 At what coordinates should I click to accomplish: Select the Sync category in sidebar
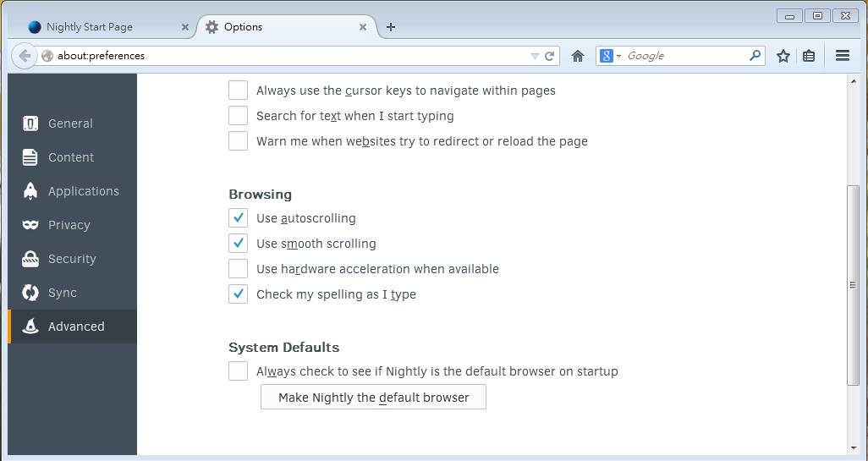click(x=62, y=293)
